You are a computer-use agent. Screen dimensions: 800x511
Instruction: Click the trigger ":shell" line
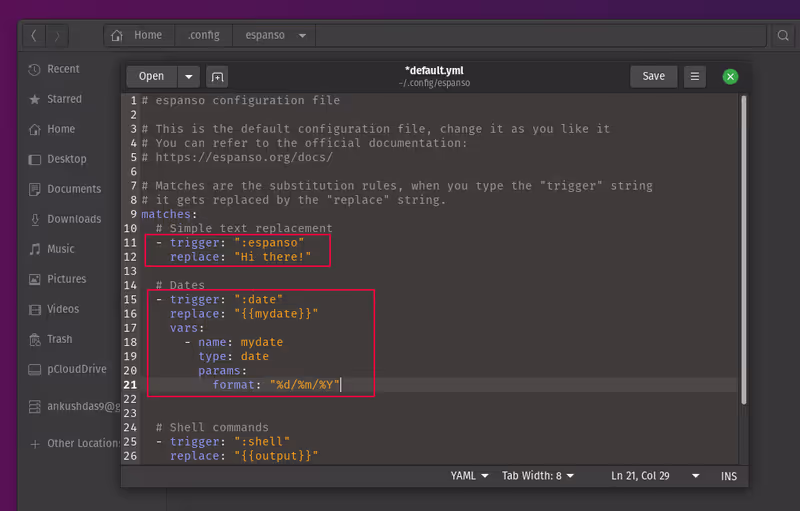point(223,442)
